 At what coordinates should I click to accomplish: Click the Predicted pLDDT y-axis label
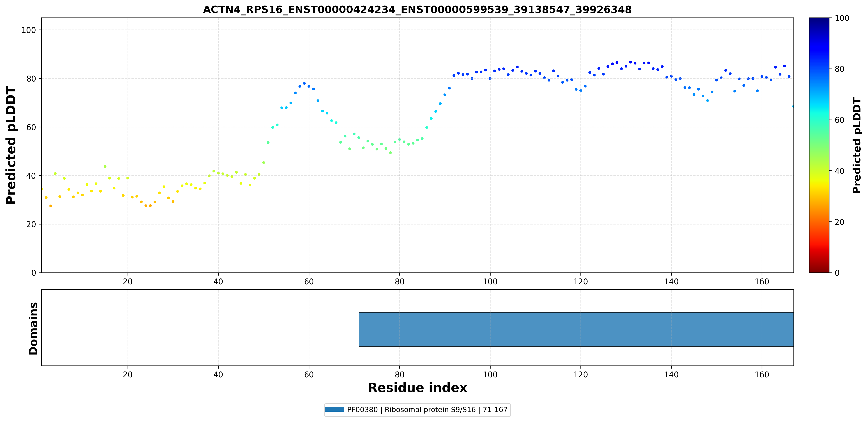tap(11, 145)
